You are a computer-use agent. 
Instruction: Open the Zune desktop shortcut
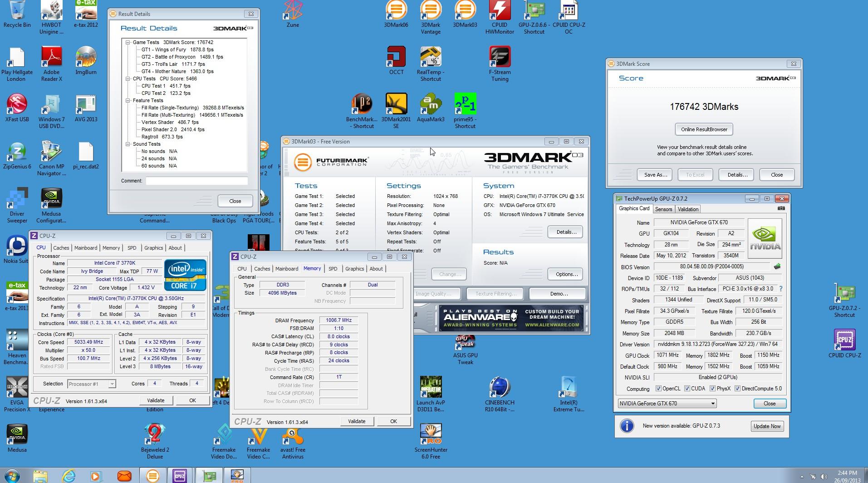[293, 14]
